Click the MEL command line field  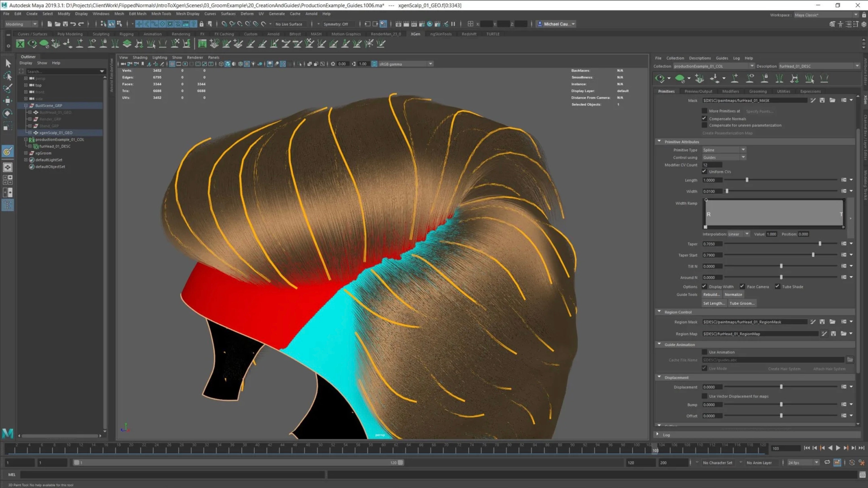click(x=172, y=475)
